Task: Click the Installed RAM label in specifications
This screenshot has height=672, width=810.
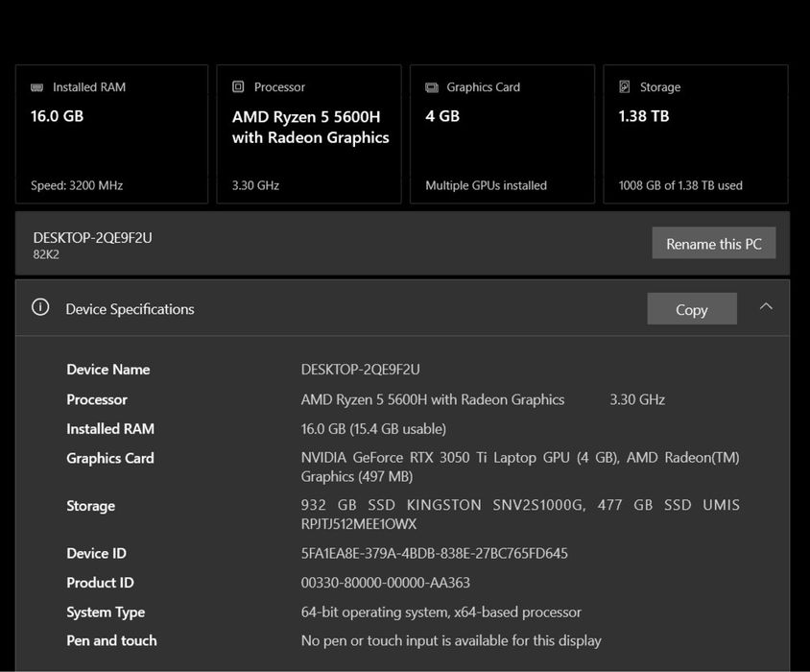Action: pos(110,429)
